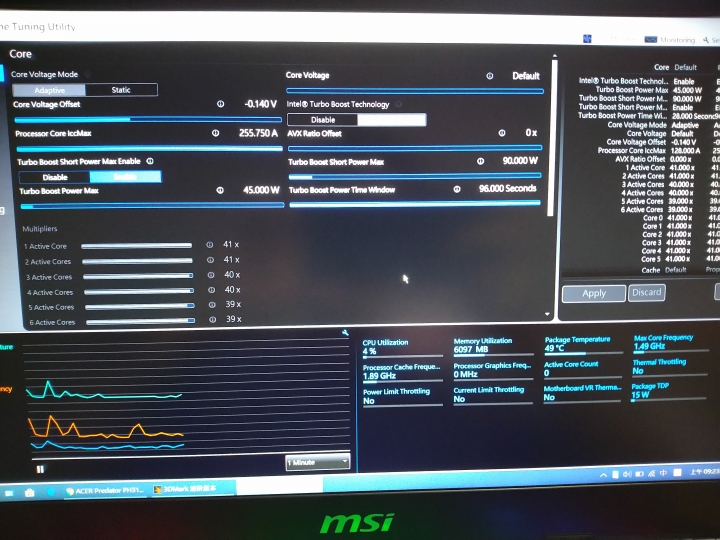This screenshot has width=720, height=540.
Task: Click the volume icon in system tray
Action: (627, 474)
